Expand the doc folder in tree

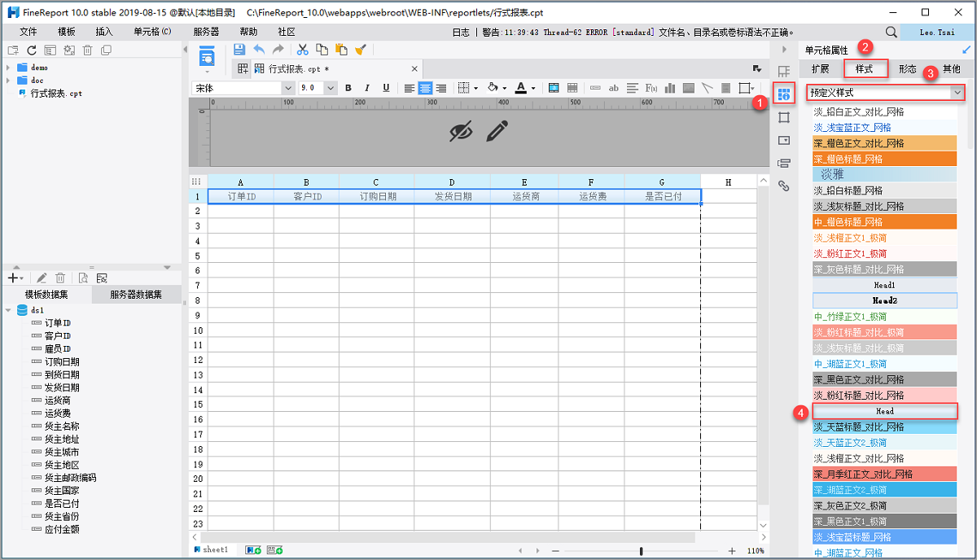click(8, 81)
